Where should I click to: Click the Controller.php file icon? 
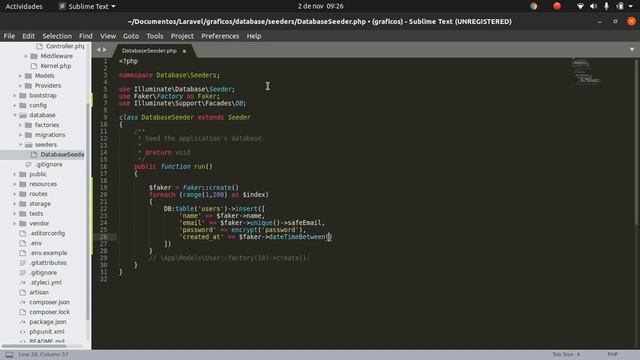click(x=40, y=46)
